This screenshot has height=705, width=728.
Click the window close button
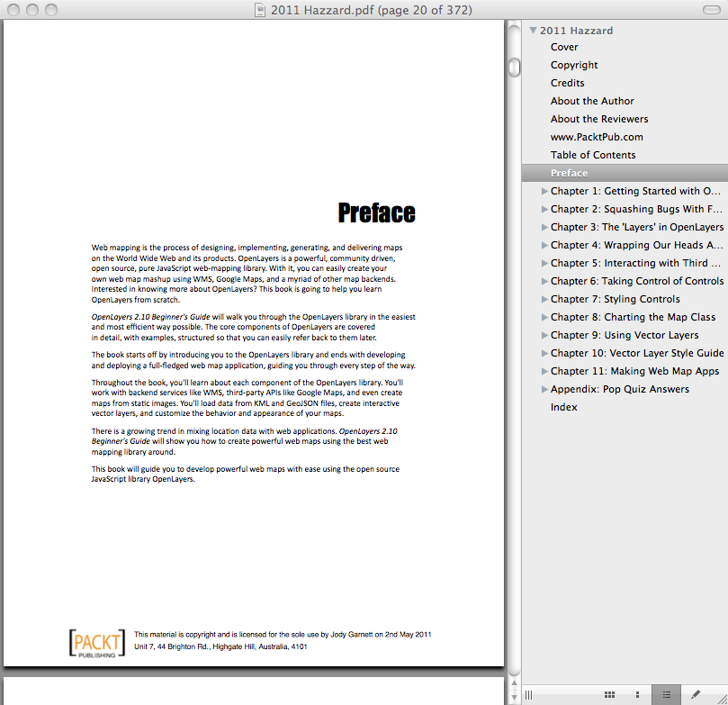pos(13,10)
